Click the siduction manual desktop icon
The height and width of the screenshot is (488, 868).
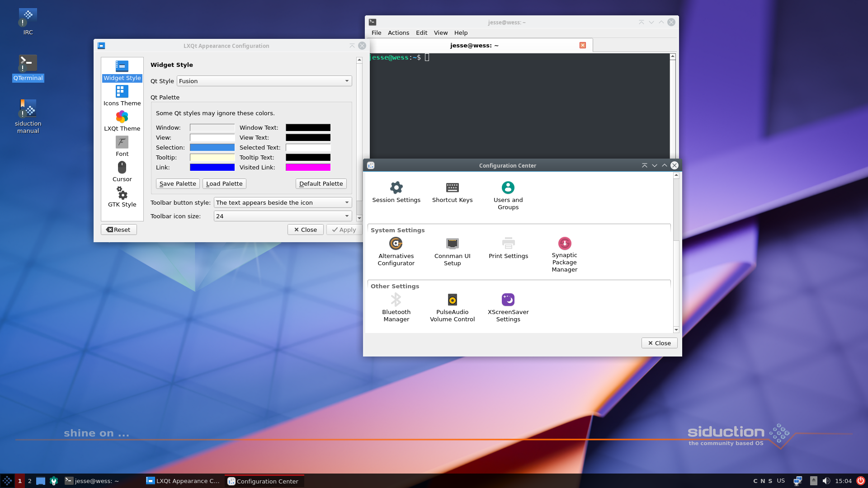pos(28,117)
